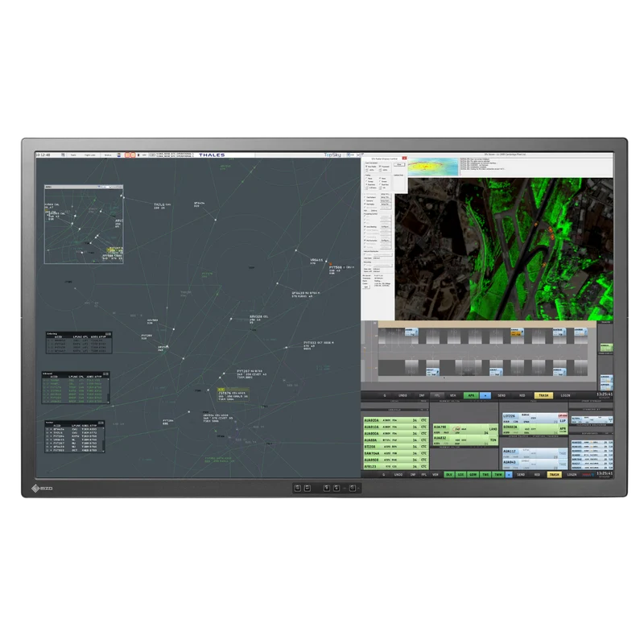Select the AUA832 flight strip
Image resolution: width=644 pixels, height=644 pixels.
coord(465,440)
